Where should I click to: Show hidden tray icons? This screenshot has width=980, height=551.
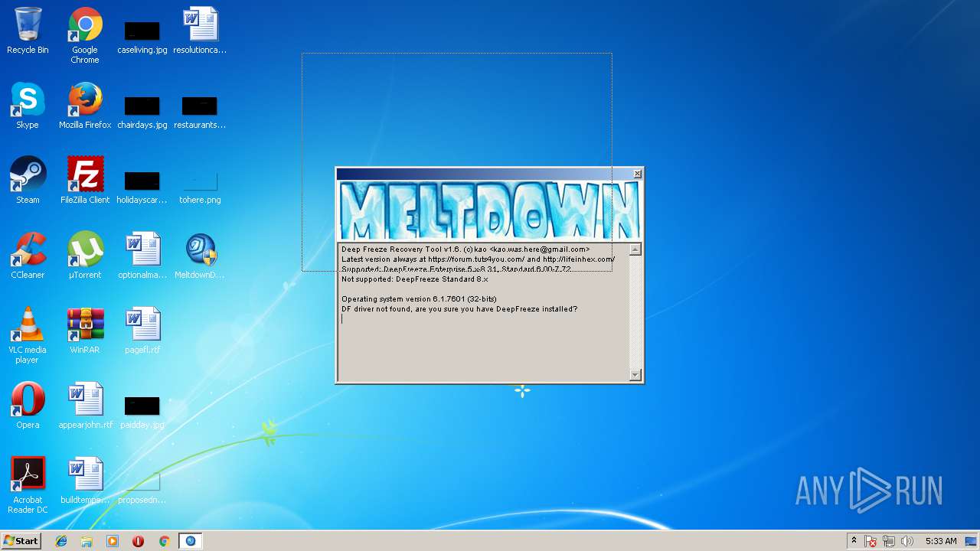pyautogui.click(x=854, y=541)
